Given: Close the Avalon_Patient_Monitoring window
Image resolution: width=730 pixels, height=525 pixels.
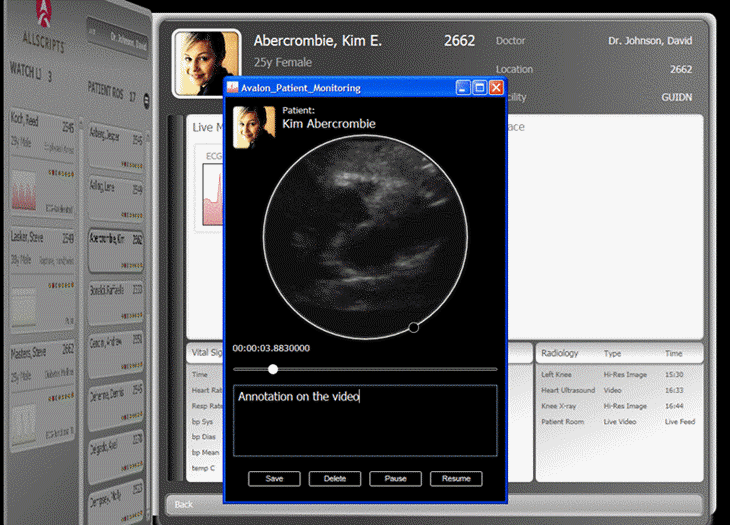Looking at the screenshot, I should (x=496, y=88).
